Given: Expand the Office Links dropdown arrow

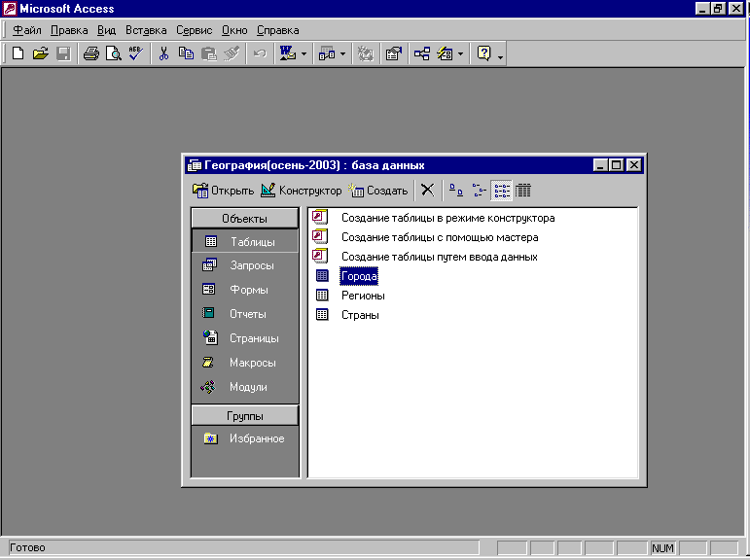Looking at the screenshot, I should click(304, 53).
